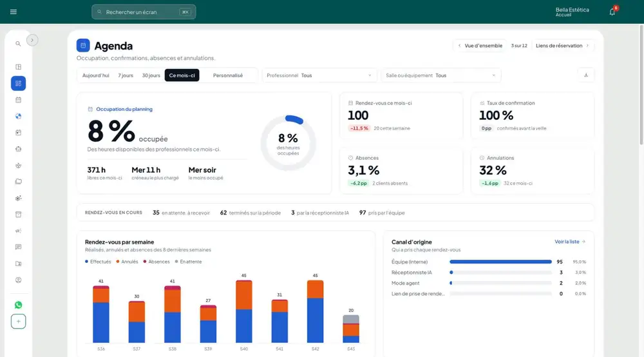Viewport: 644px width, 357px height.
Task: Click the Taux de confirmation card title
Action: click(511, 103)
